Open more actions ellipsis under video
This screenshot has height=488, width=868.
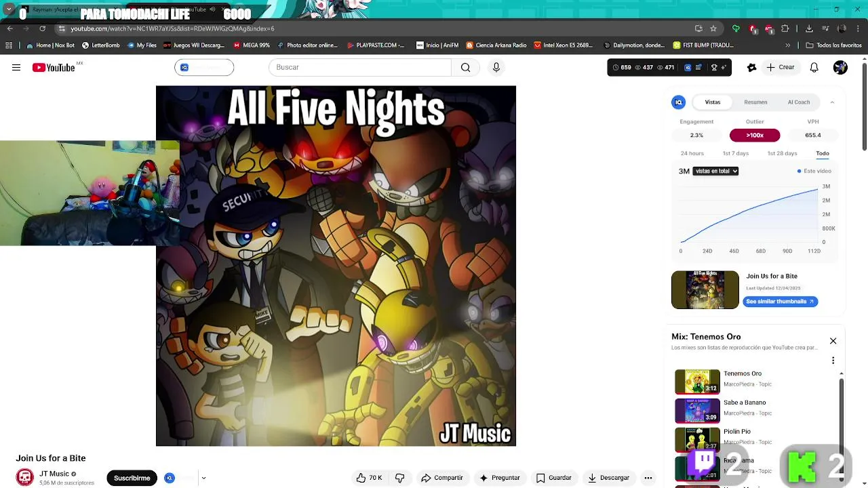pyautogui.click(x=648, y=478)
